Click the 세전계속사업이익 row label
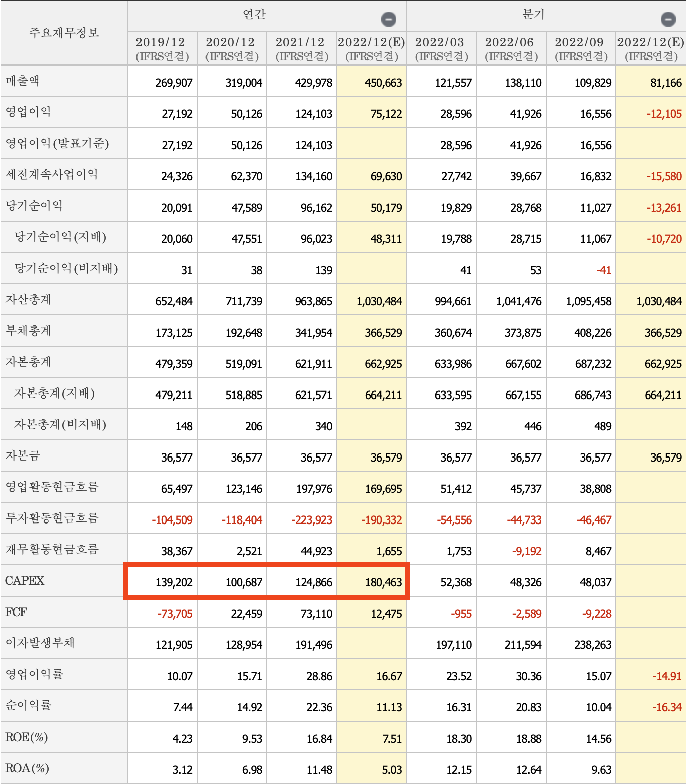The image size is (687, 784). (x=51, y=174)
